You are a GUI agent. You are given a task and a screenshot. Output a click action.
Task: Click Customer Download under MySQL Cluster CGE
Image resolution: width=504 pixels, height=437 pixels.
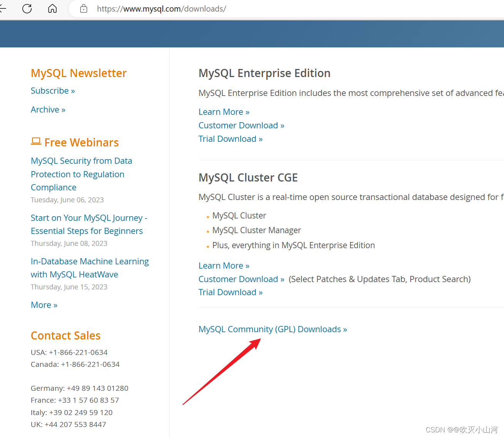coord(241,279)
